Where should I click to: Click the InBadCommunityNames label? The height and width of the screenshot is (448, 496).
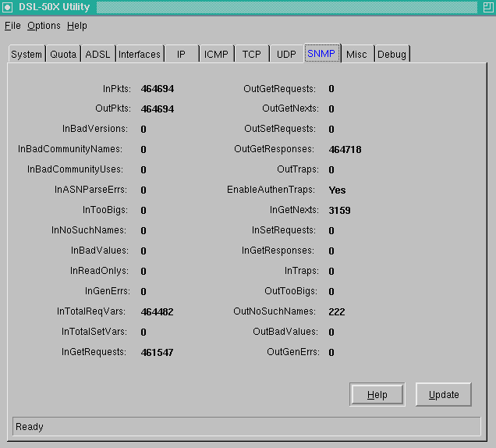[70, 149]
